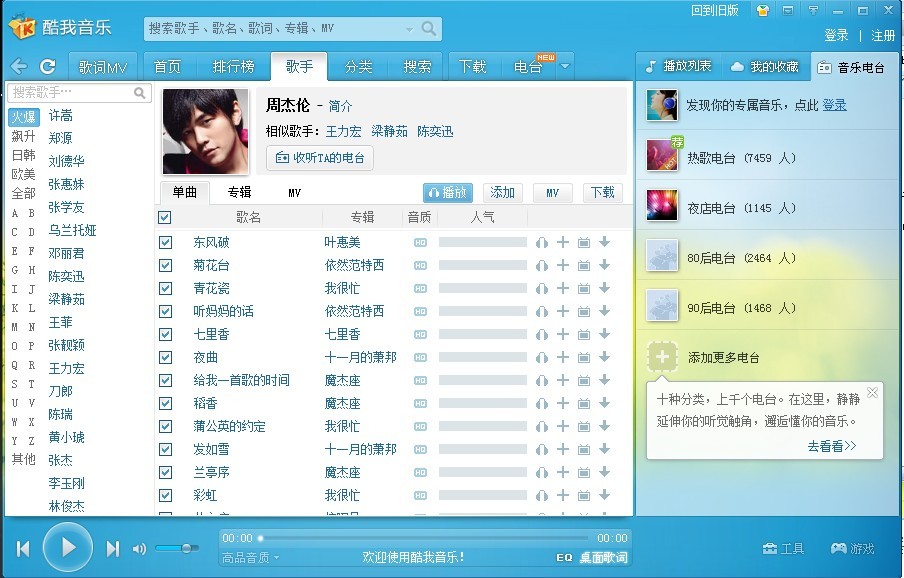Uncheck the 夜曲 song checkbox
Image resolution: width=904 pixels, height=578 pixels.
coord(166,357)
